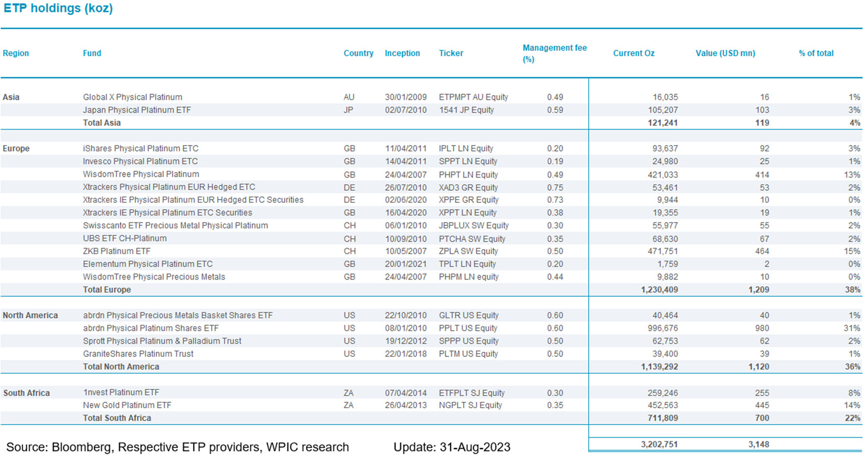Screen dimensions: 868x456
Task: Select the 'Total South Africa' row label
Action: tap(117, 418)
